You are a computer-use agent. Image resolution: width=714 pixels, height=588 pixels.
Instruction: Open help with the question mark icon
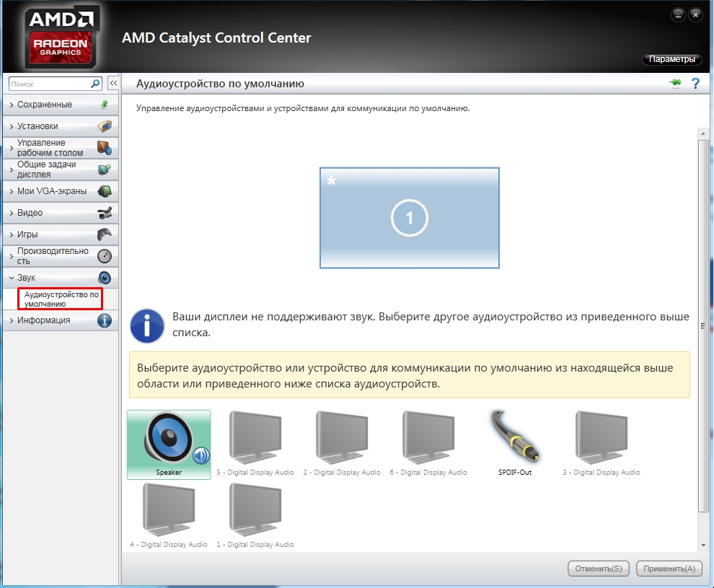695,84
